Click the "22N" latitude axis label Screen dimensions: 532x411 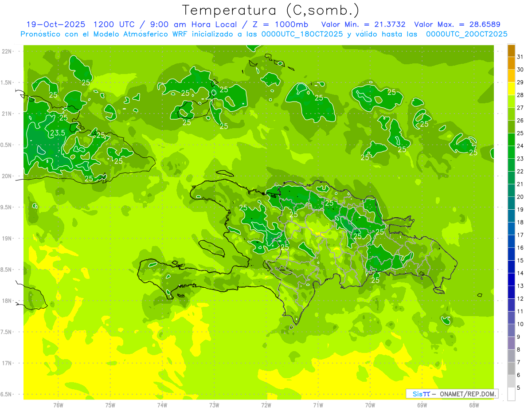[x=6, y=51]
